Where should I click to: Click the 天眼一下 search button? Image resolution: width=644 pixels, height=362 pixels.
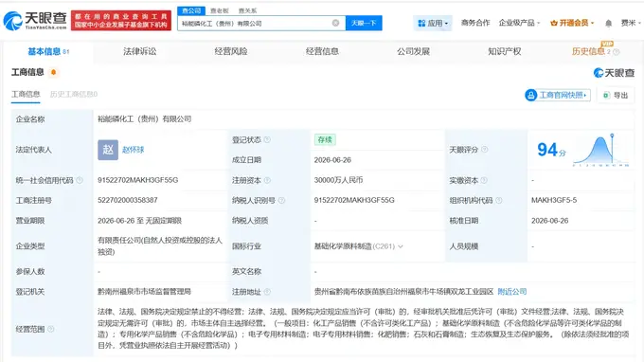[x=364, y=23]
